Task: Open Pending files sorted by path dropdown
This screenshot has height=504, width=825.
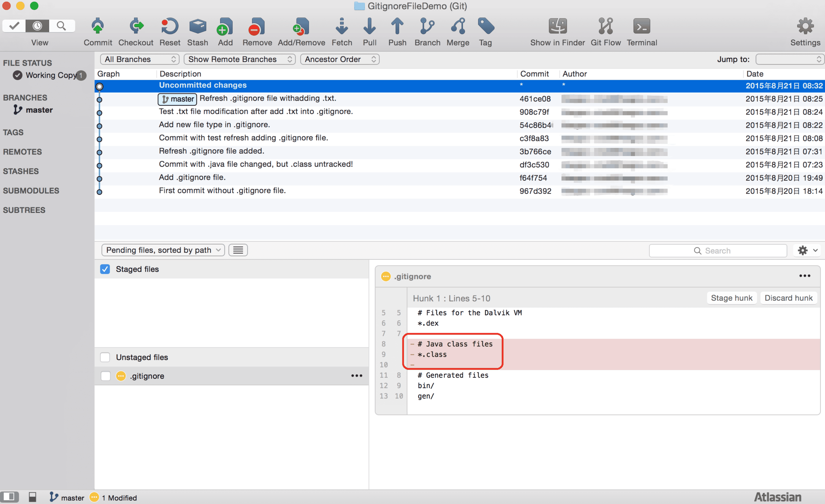Action: click(163, 250)
